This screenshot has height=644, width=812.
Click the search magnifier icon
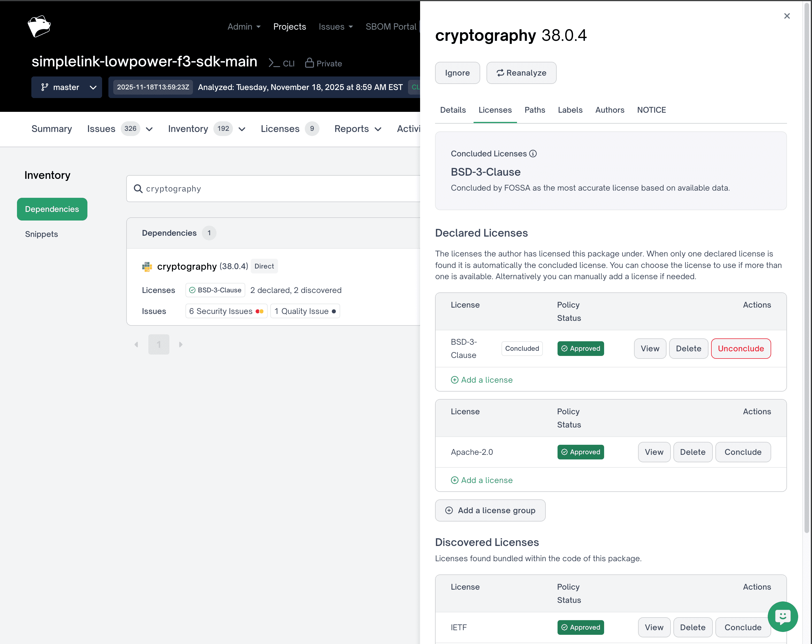138,189
